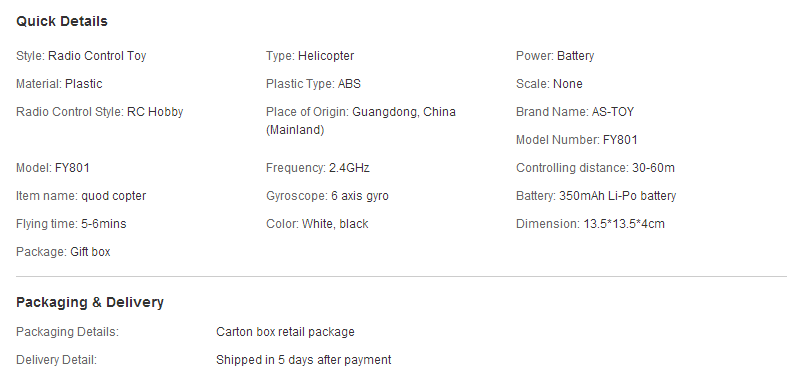Viewport: 787px width, 379px height.
Task: Click the Quick Details heading
Action: (x=62, y=22)
